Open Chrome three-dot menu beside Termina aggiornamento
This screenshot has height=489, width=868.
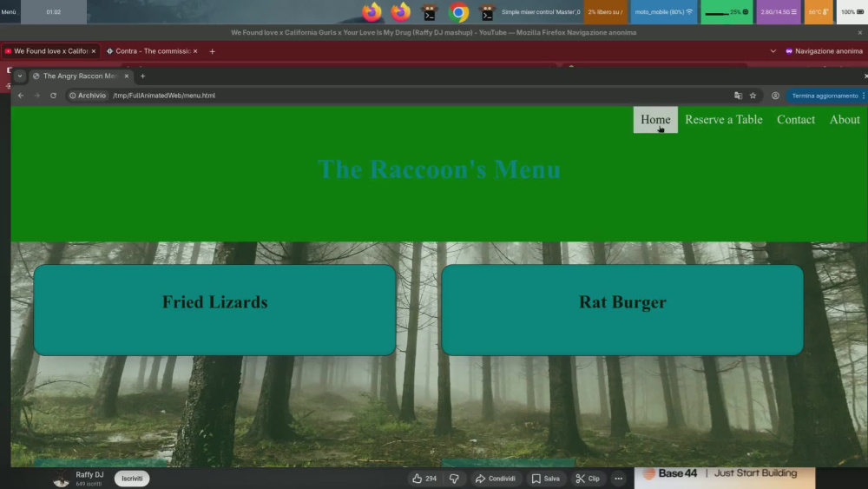coord(864,96)
